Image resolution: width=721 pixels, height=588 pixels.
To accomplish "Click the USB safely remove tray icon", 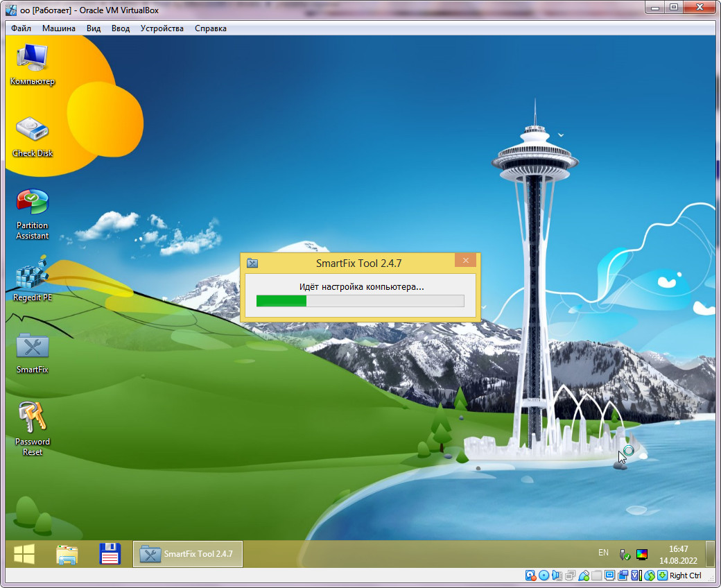I will 625,554.
